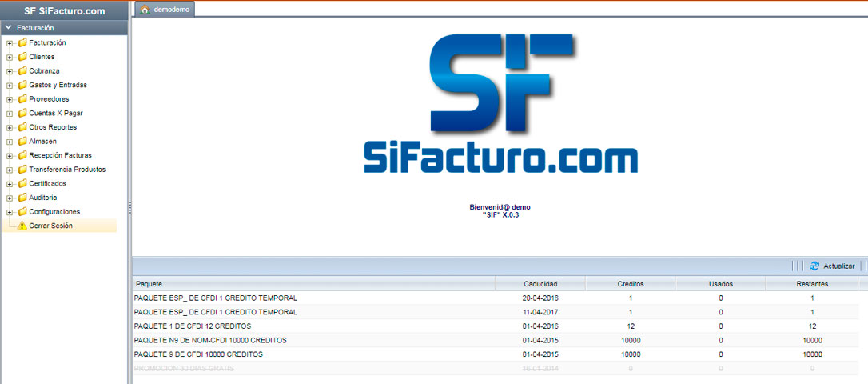Open the Otros Reportes tree item

point(53,127)
